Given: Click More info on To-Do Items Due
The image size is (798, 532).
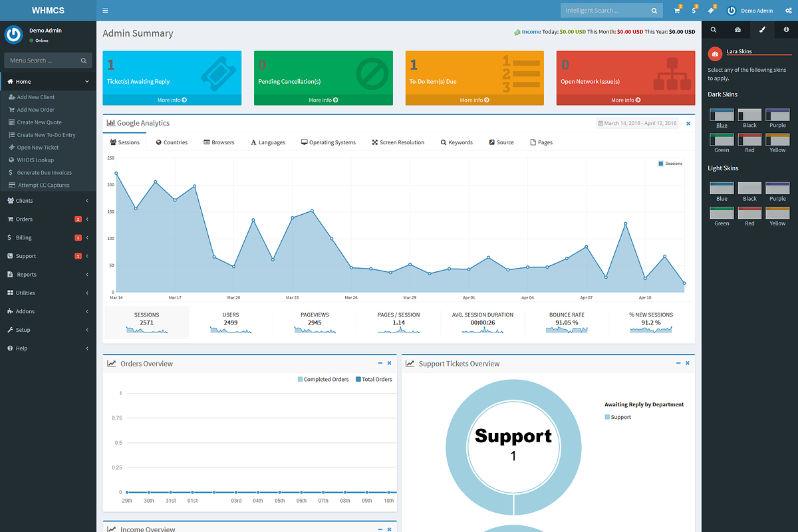Looking at the screenshot, I should 475,100.
